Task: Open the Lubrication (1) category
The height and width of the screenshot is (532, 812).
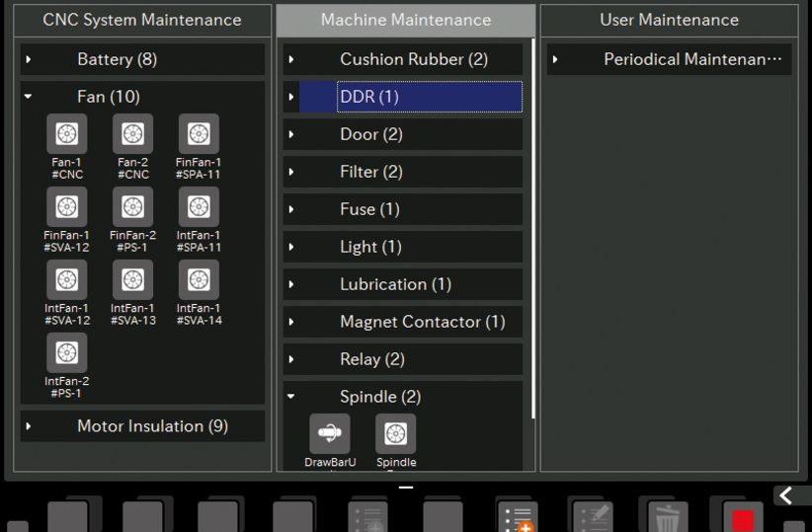Action: point(402,284)
